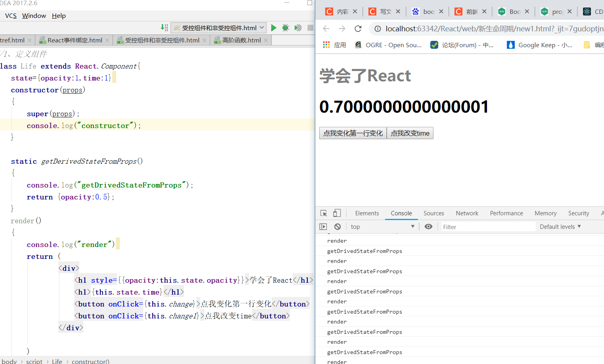Click the 学会了React heading

(365, 76)
